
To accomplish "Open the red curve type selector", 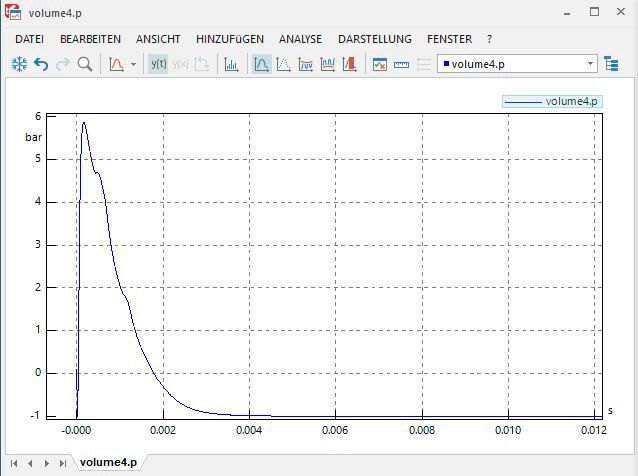I will (x=116, y=64).
